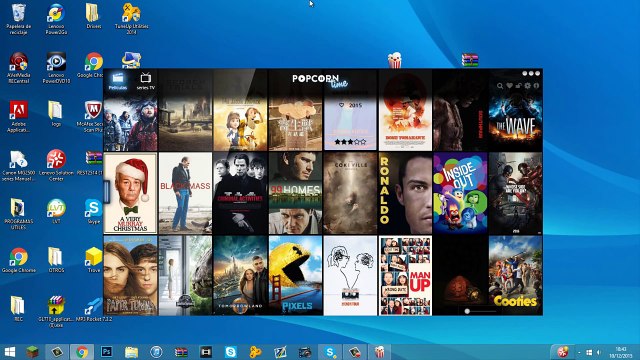
Task: Open iTunes from the taskbar
Action: pos(156,352)
